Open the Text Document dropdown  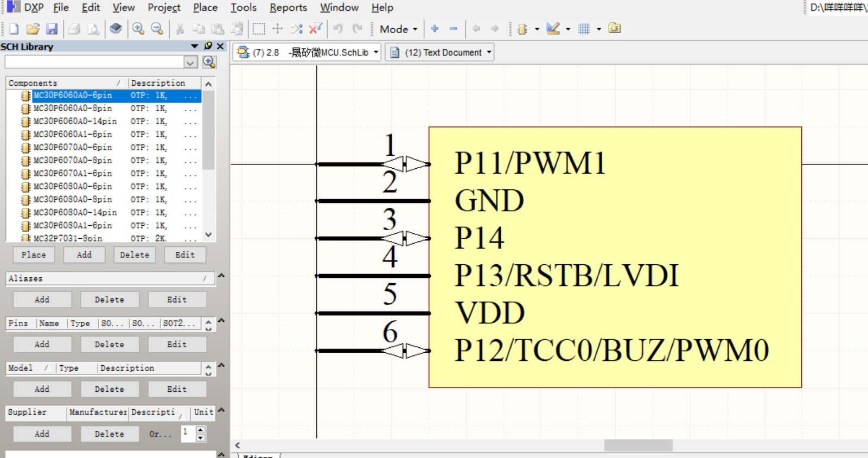[489, 53]
